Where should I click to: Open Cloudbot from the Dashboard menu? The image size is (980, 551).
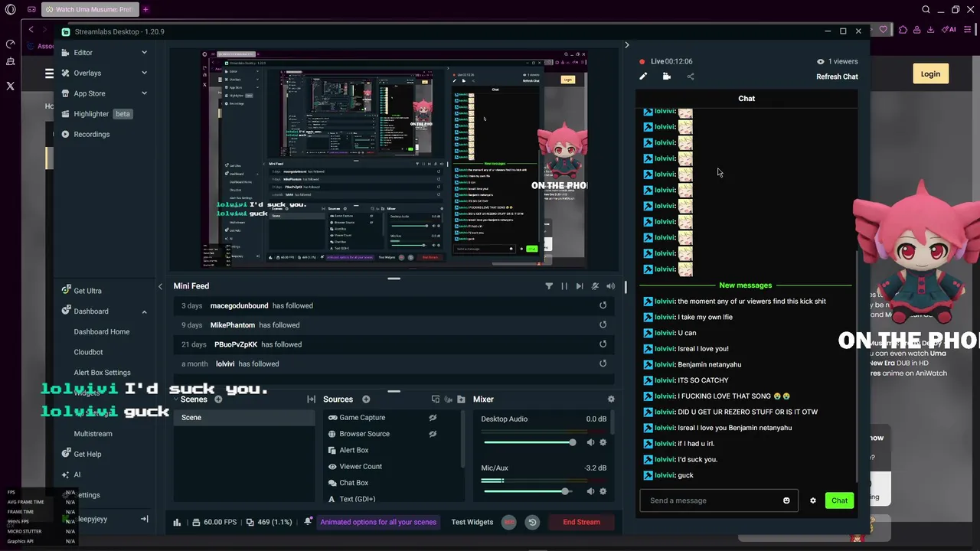click(x=88, y=352)
